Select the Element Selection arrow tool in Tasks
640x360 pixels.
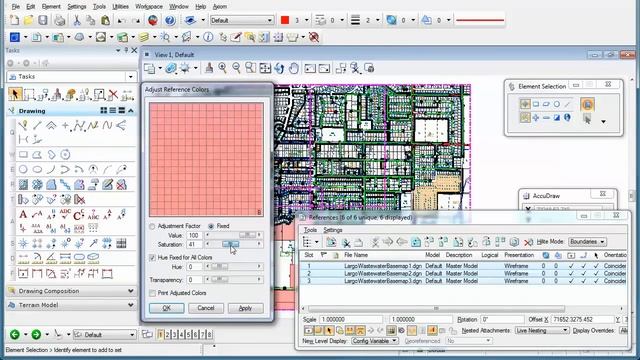(15, 94)
